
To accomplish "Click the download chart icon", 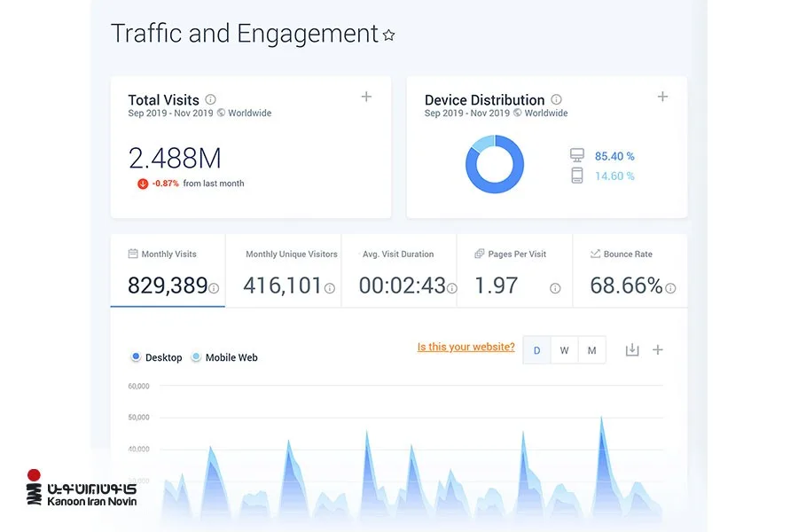I will [x=632, y=349].
